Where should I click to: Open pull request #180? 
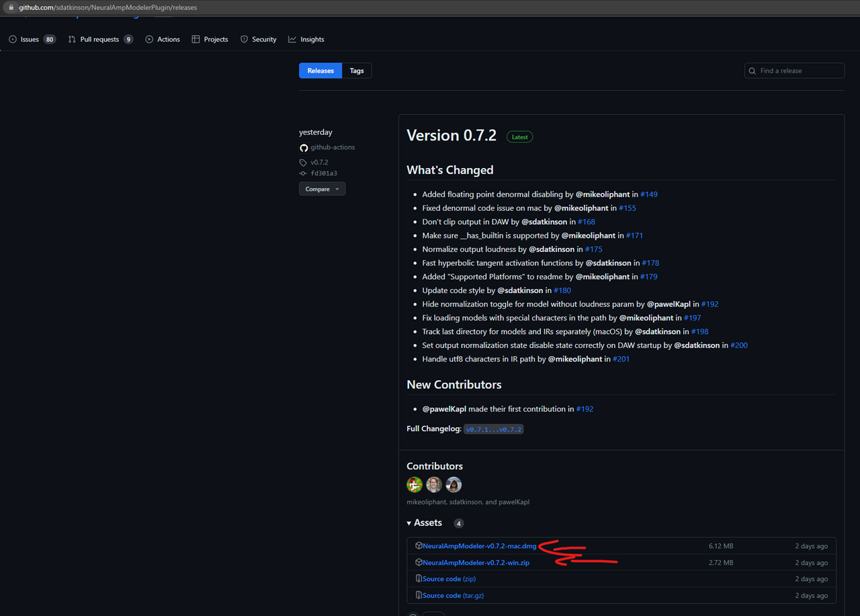(x=562, y=290)
